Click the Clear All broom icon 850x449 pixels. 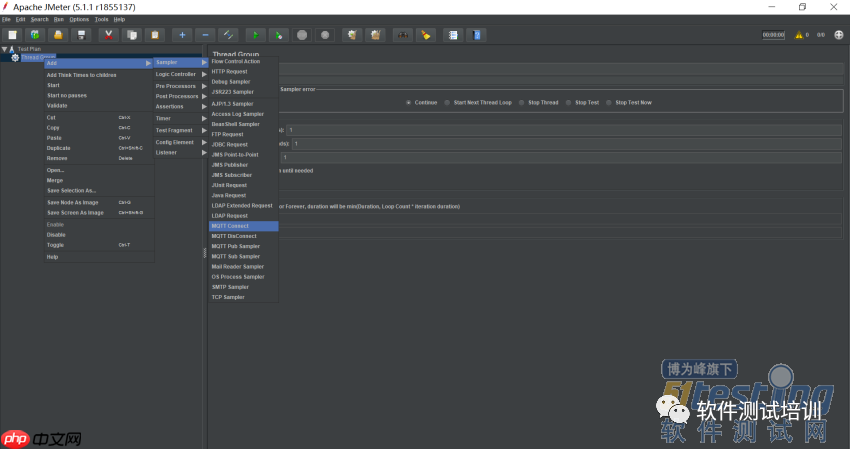pyautogui.click(x=375, y=35)
